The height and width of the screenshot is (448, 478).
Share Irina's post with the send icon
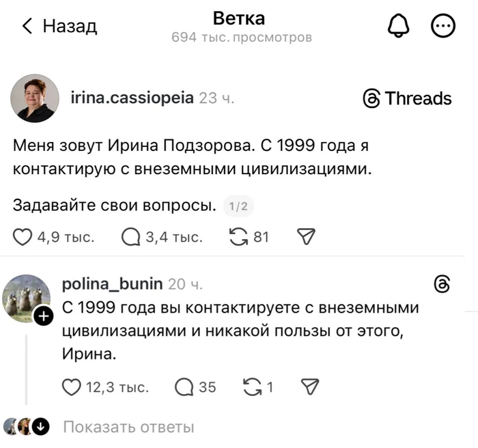click(x=306, y=237)
